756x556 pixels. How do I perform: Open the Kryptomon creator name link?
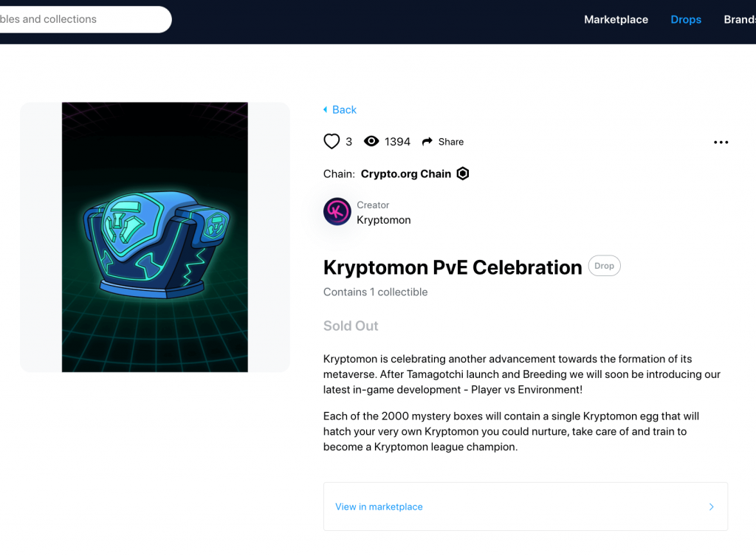click(383, 220)
